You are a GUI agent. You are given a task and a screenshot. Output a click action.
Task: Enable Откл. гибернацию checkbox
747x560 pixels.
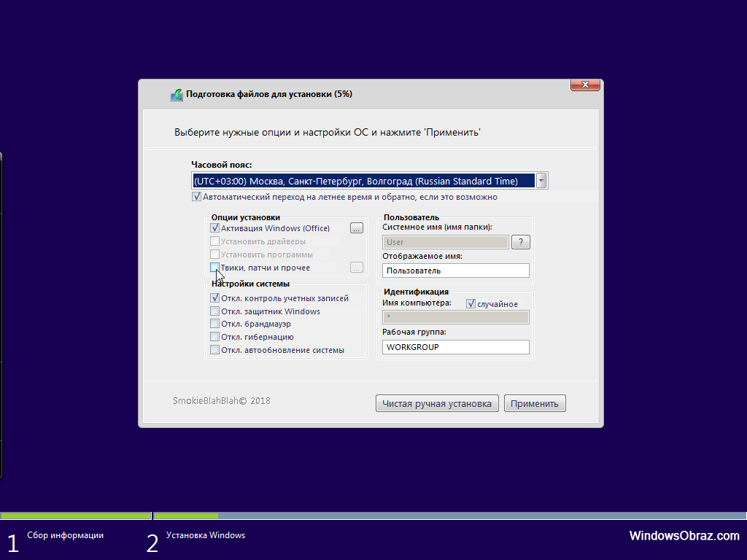coord(215,337)
